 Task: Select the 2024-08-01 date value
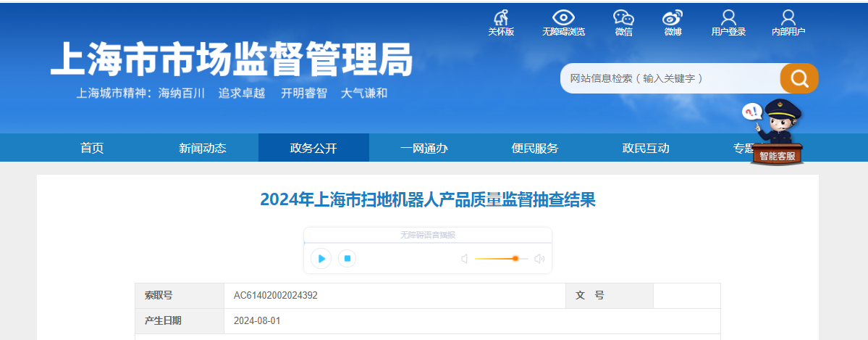pyautogui.click(x=258, y=320)
